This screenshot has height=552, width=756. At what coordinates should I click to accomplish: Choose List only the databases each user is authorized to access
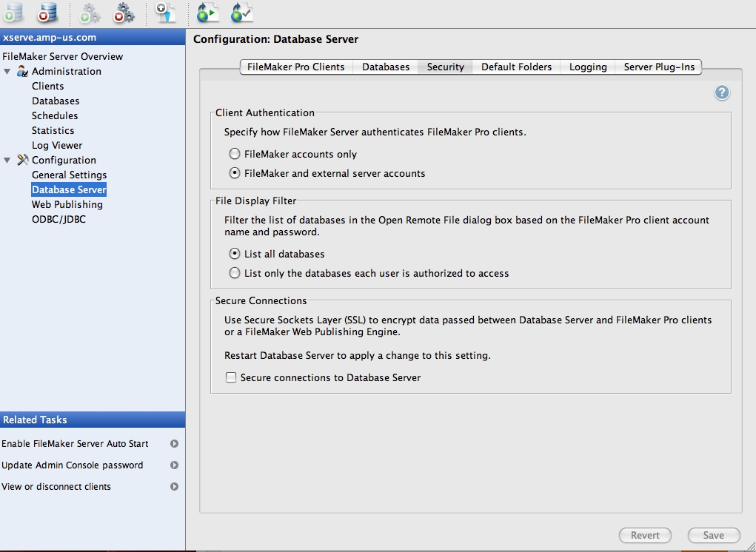tap(235, 273)
